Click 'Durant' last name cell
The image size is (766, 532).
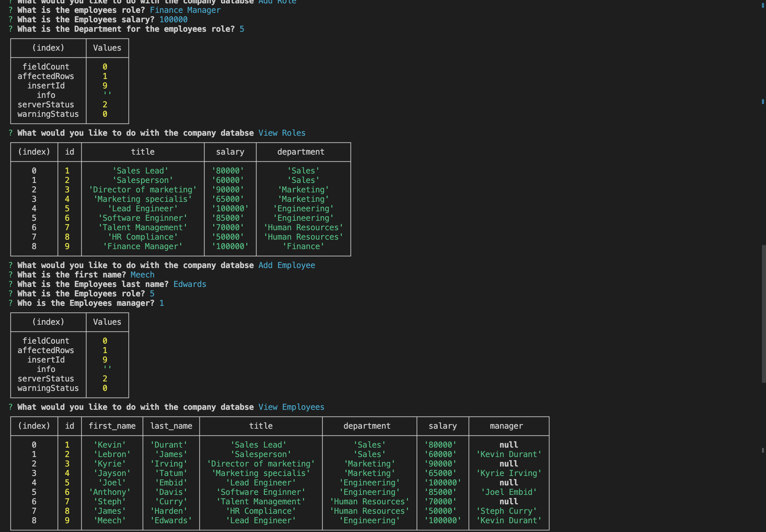(169, 445)
